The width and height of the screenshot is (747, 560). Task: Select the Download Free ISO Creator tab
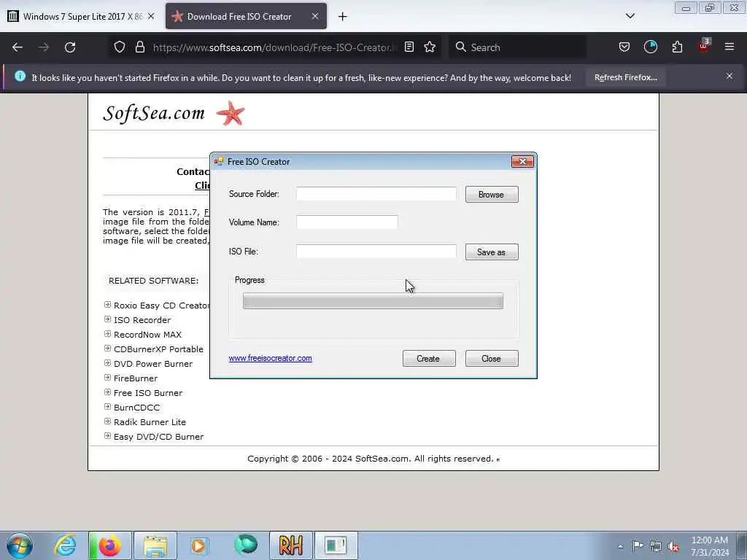pyautogui.click(x=246, y=16)
